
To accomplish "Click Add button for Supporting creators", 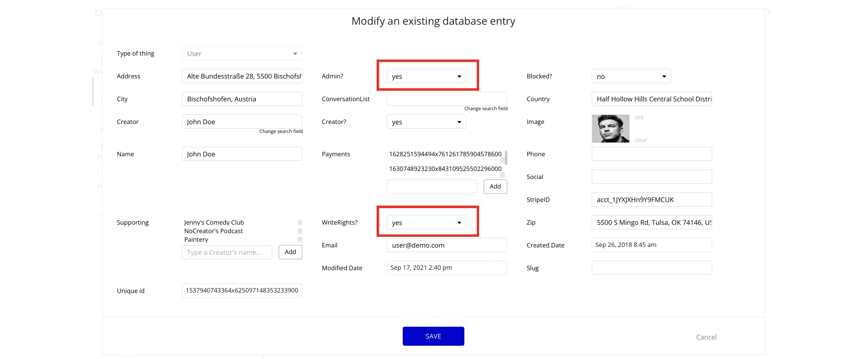I will [x=290, y=252].
